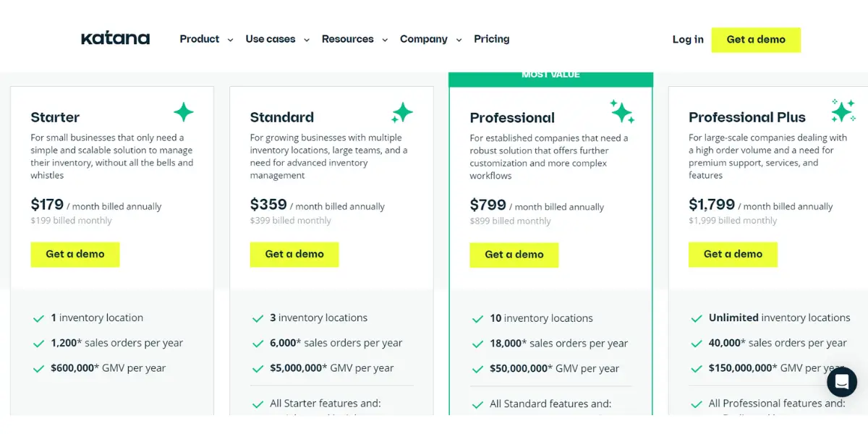Expand the Use cases dropdown chevron

pyautogui.click(x=306, y=40)
